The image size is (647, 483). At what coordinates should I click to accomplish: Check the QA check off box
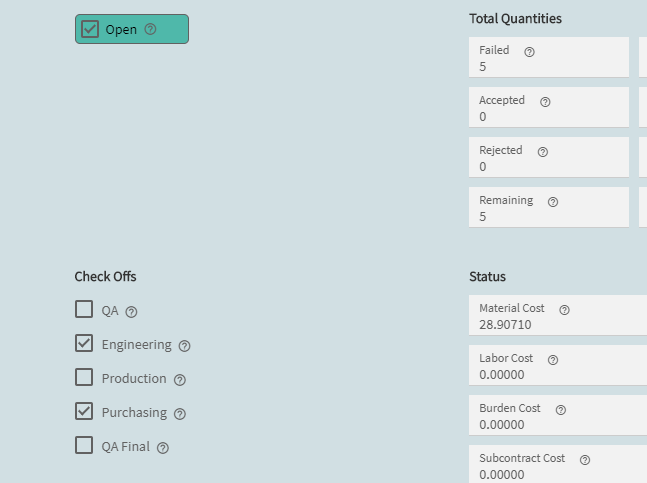(x=84, y=309)
